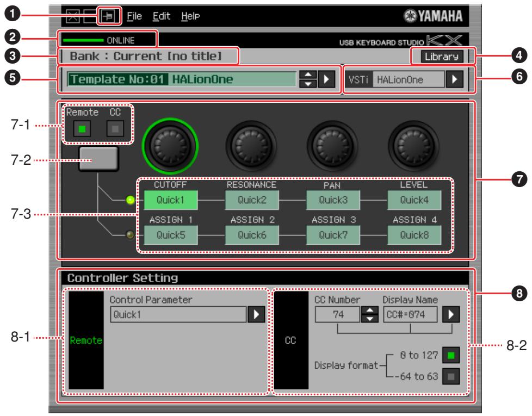Select the Quick4 assignment box

(x=415, y=200)
